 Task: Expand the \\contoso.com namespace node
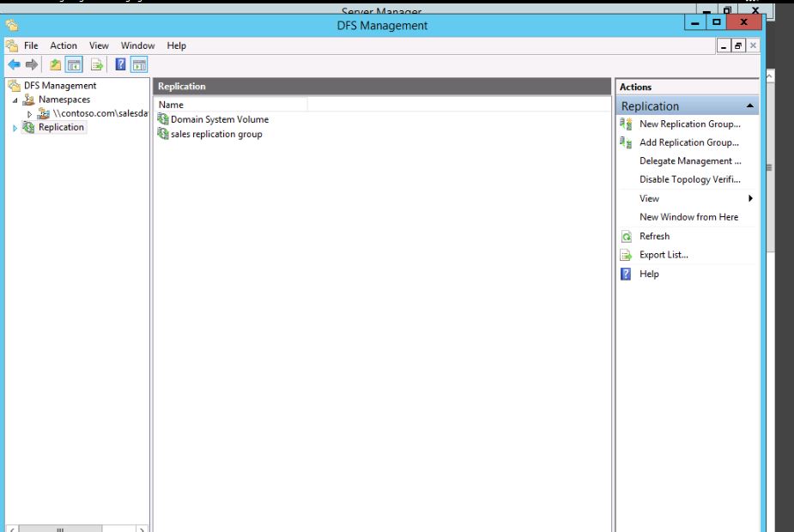(30, 113)
